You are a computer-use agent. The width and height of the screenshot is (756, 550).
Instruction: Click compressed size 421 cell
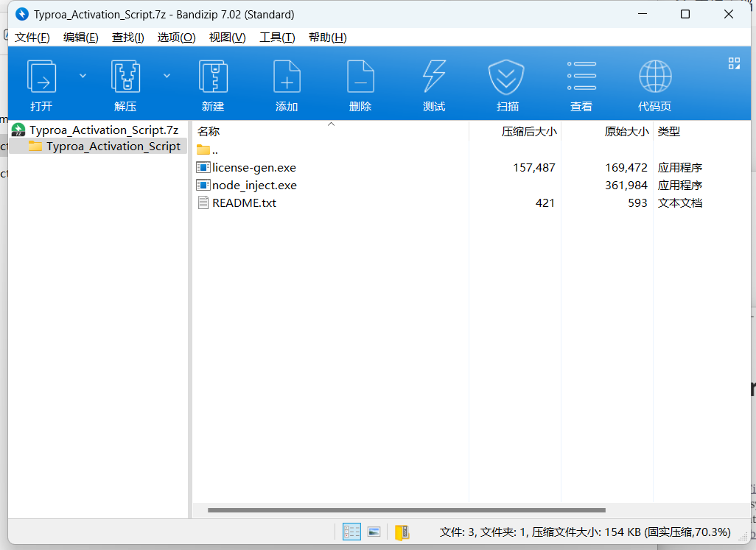pyautogui.click(x=545, y=202)
